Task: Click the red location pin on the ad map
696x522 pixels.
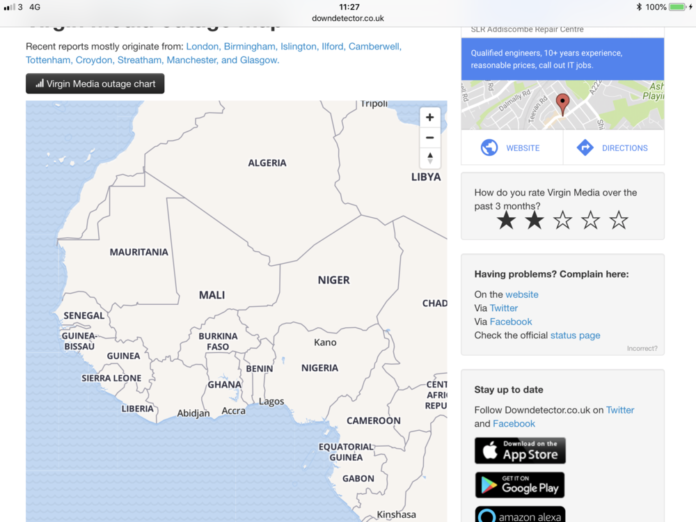Action: coord(562,103)
